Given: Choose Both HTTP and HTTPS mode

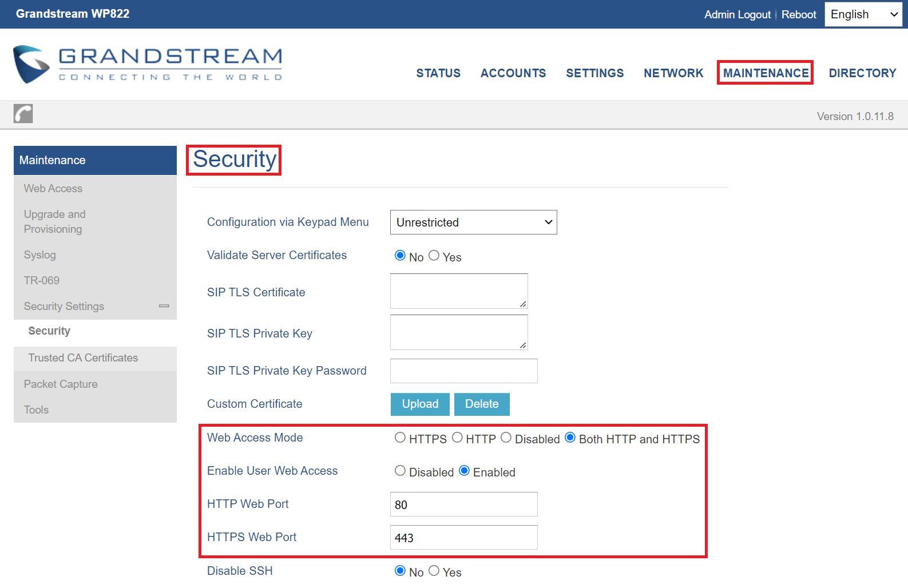Looking at the screenshot, I should click(570, 438).
